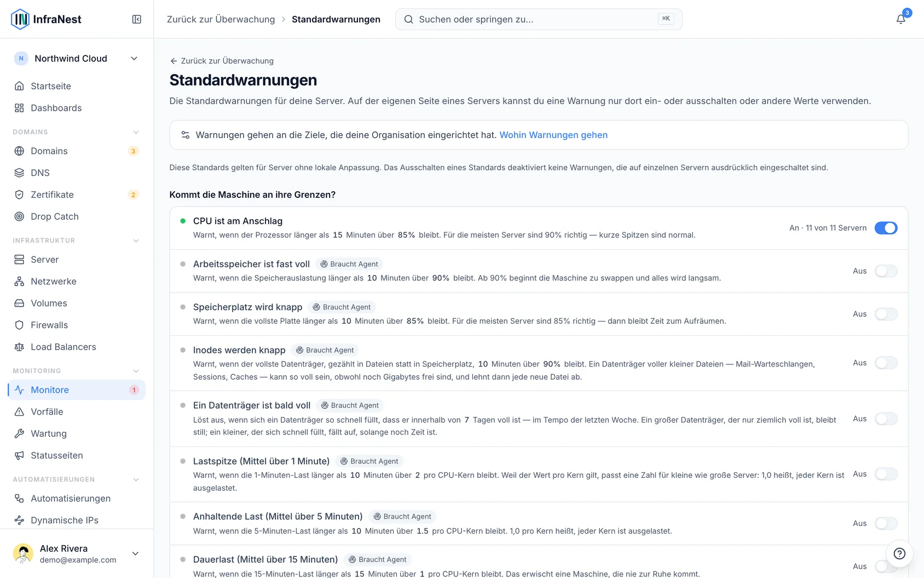Image resolution: width=924 pixels, height=578 pixels.
Task: Click the DNS layers icon
Action: (x=19, y=173)
